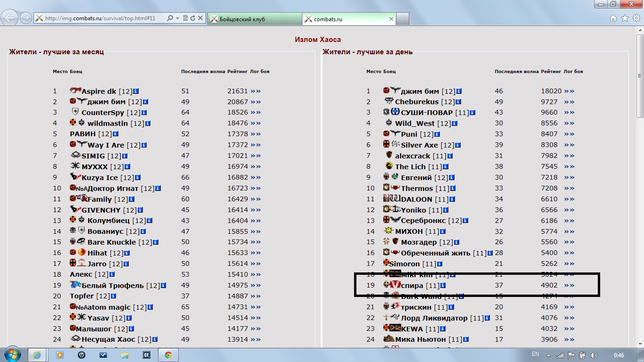The width and height of the screenshot is (644, 362).
Task: Click info icon next to Wild_West
Action: coord(454,123)
